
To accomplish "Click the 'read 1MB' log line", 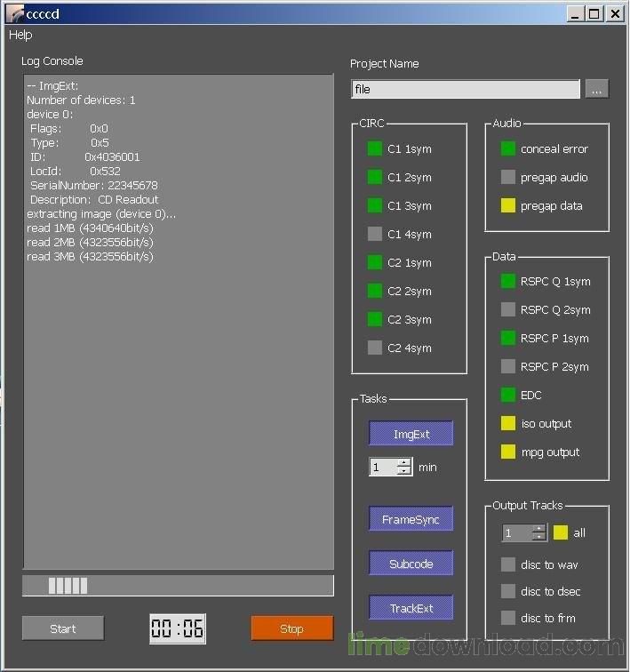I will point(90,228).
